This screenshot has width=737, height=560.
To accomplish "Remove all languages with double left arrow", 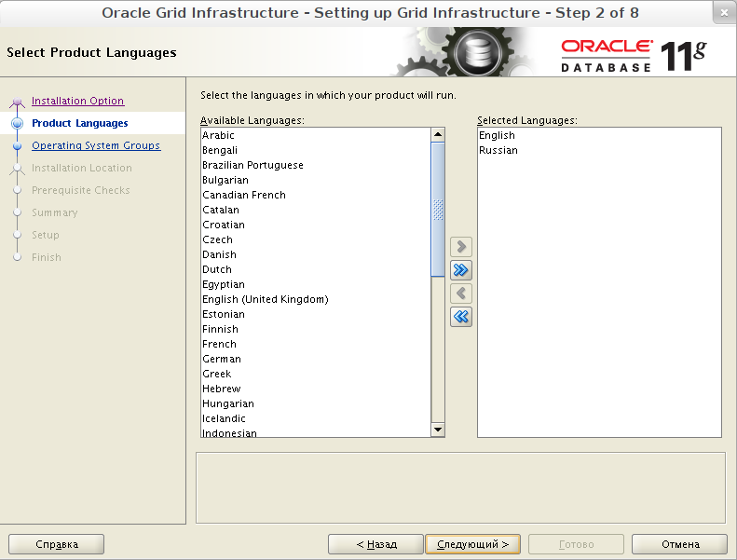I will click(x=460, y=317).
